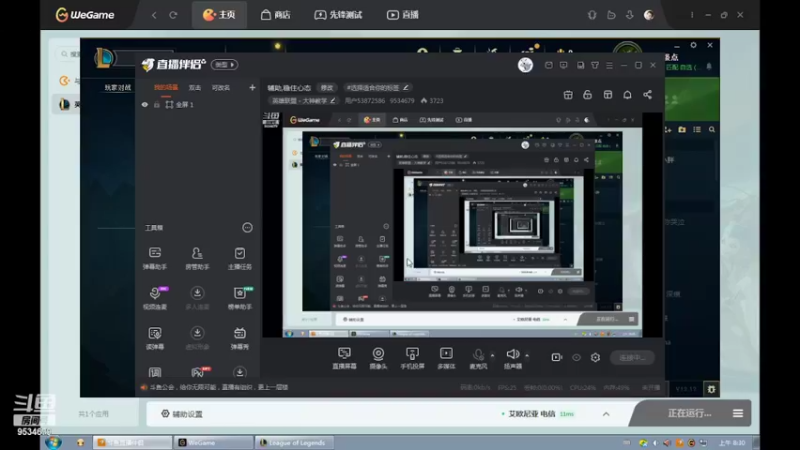Click taskbar clock 上午 8:30
This screenshot has width=800, height=450.
coord(732,443)
